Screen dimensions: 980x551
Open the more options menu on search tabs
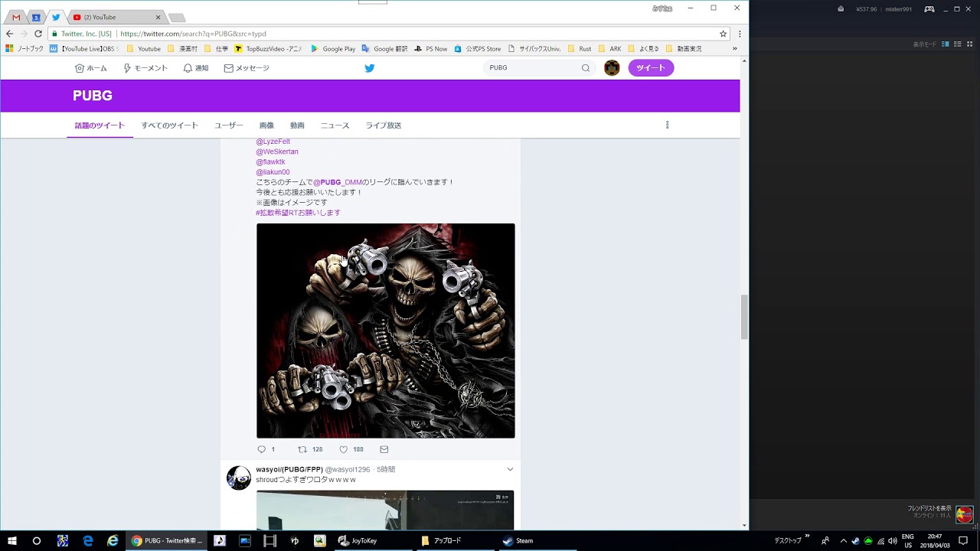pyautogui.click(x=667, y=125)
